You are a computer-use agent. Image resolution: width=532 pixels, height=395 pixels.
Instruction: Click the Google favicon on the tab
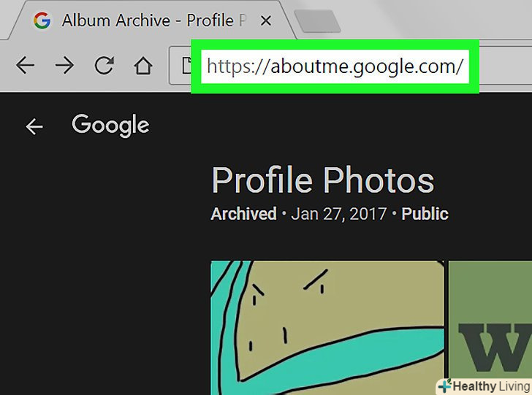(x=42, y=20)
